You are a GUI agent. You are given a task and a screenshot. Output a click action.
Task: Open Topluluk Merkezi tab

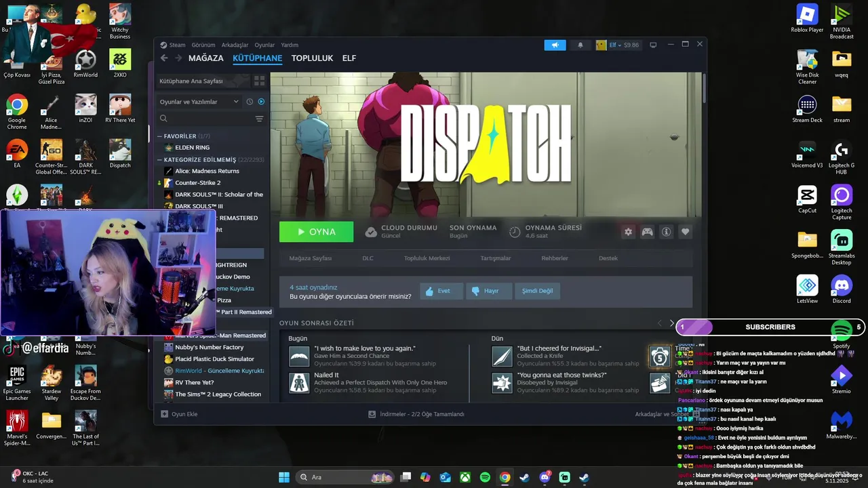pos(427,258)
